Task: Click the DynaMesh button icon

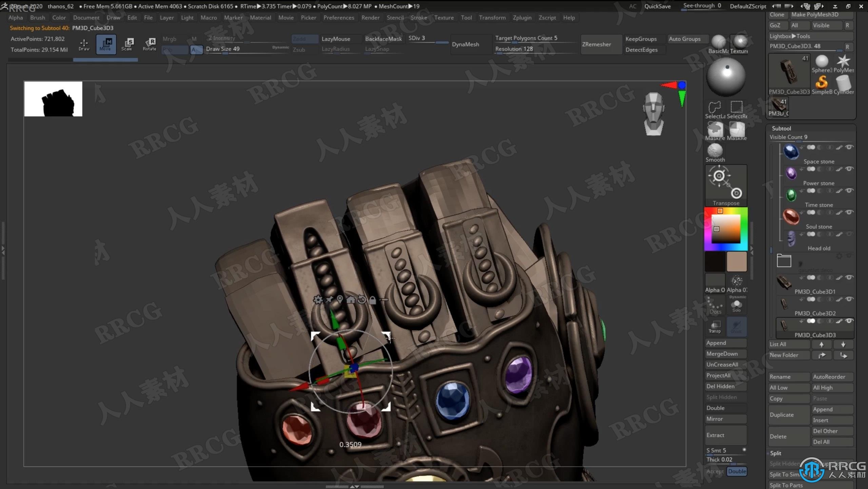Action: (465, 43)
